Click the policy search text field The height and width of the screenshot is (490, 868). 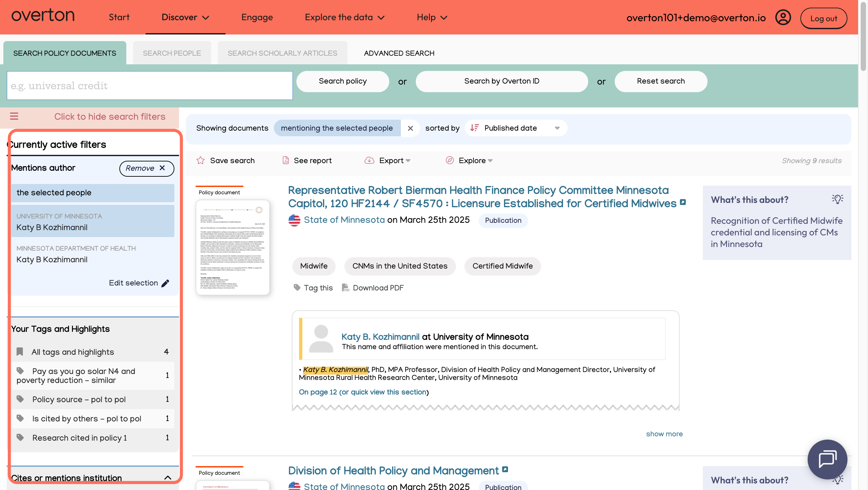tap(150, 86)
